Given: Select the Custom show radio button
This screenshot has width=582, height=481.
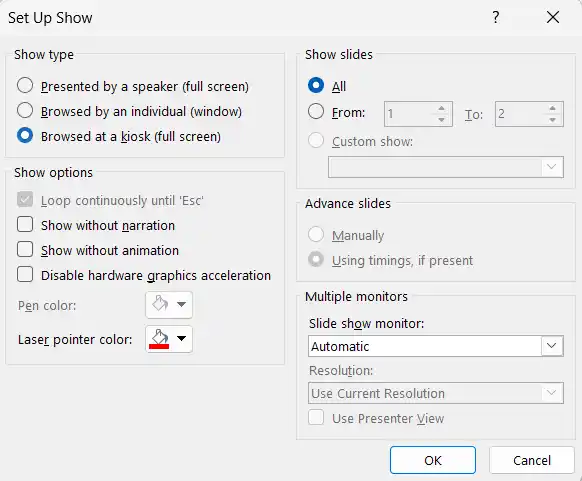Looking at the screenshot, I should pos(316,141).
